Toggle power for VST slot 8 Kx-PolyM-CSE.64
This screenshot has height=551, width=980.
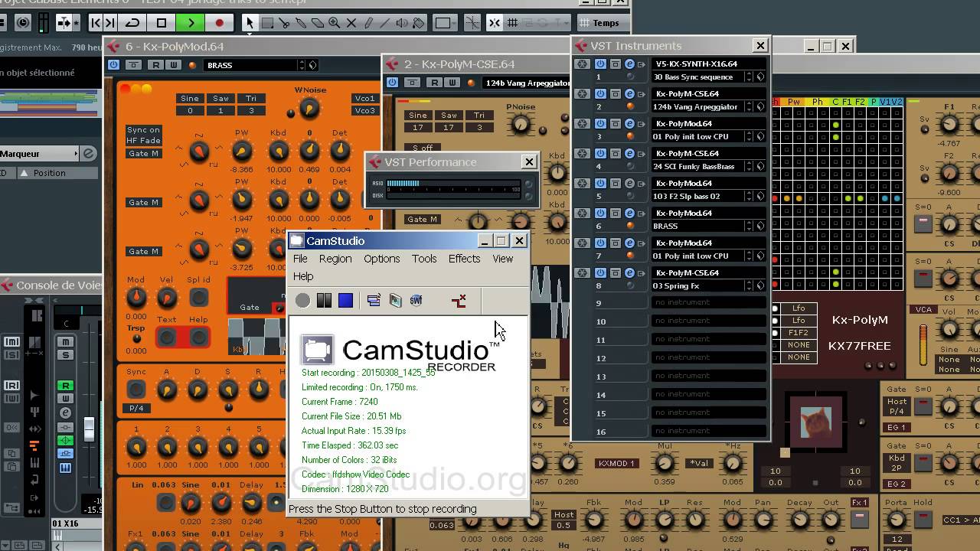[x=600, y=273]
